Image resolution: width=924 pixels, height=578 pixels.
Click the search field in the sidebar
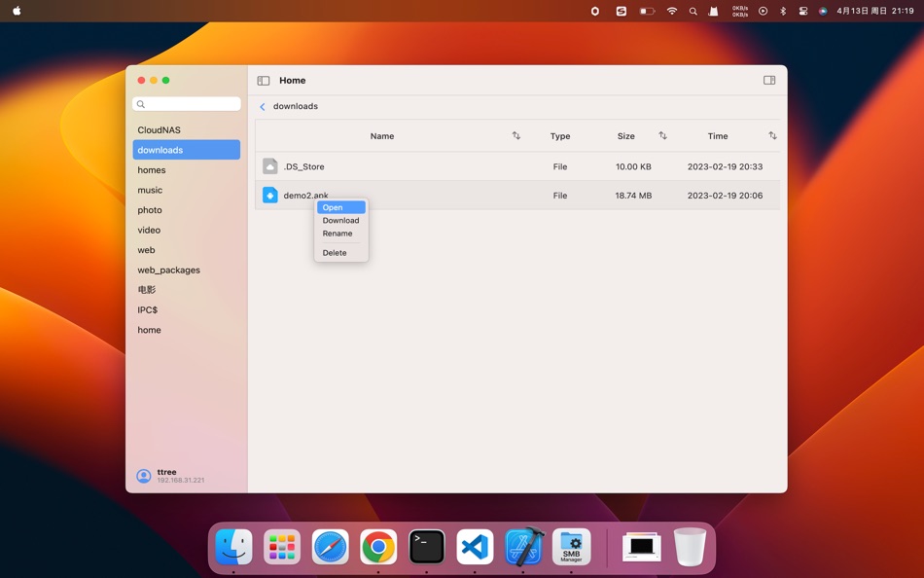(186, 103)
